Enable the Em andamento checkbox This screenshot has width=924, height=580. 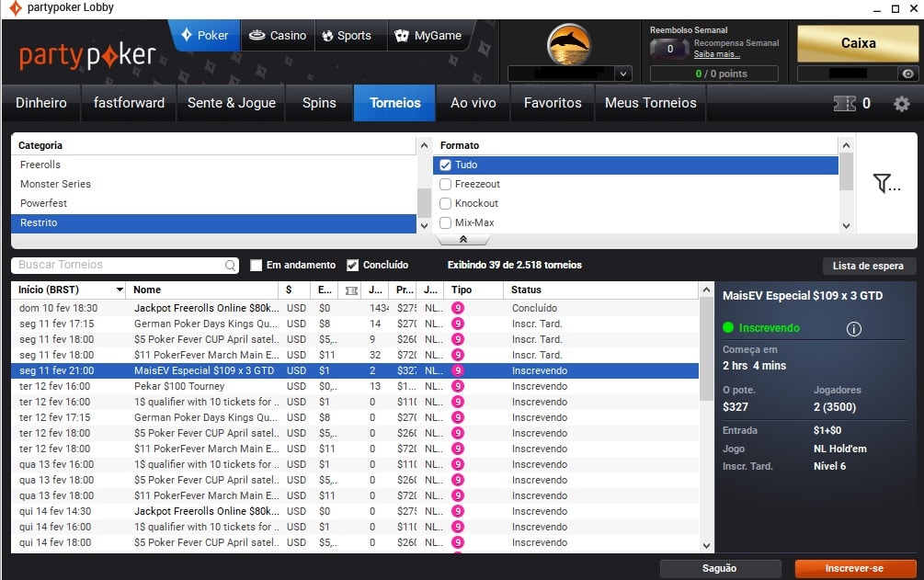click(x=256, y=266)
